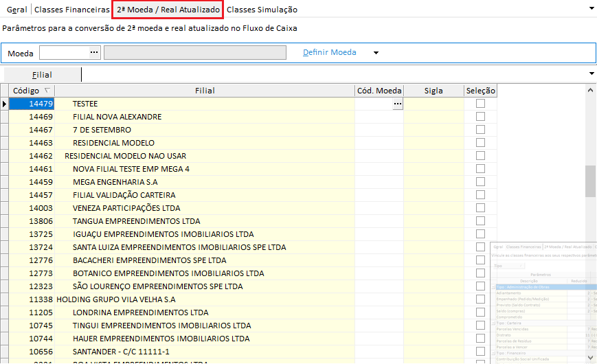Check the box for FILIAL NOVA ALEXANDRE

480,117
